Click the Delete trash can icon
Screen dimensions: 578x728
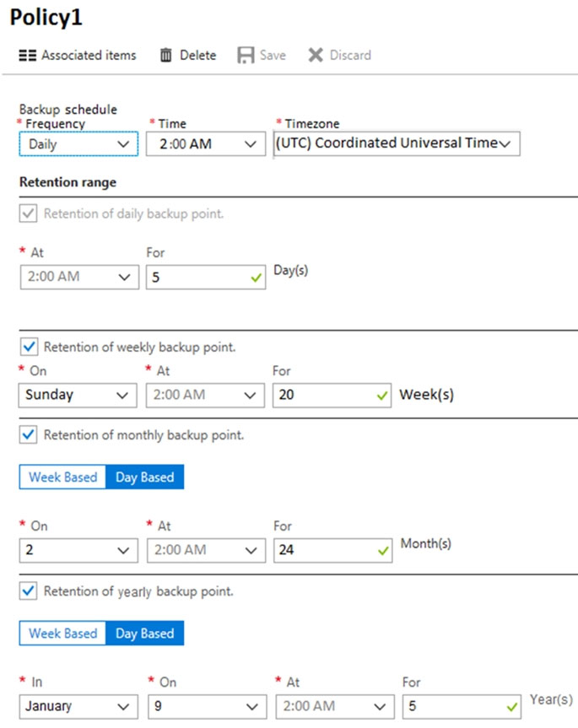[x=166, y=56]
